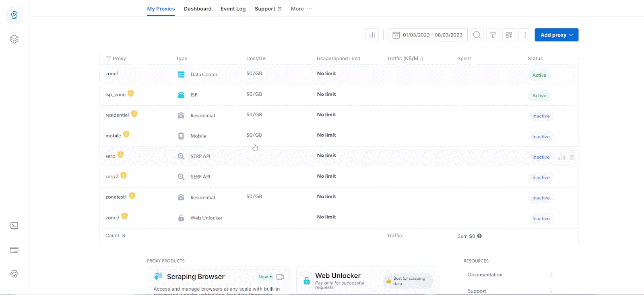Open the API console terminal sidebar icon
Viewport: 644px width, 295px height.
14,225
